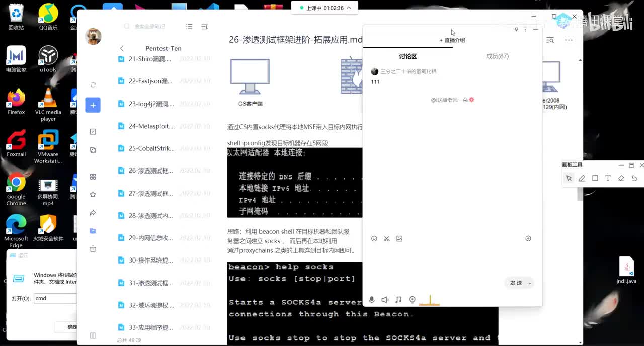Click the 送给老师一朵 flower link
The width and height of the screenshot is (644, 346).
click(452, 100)
